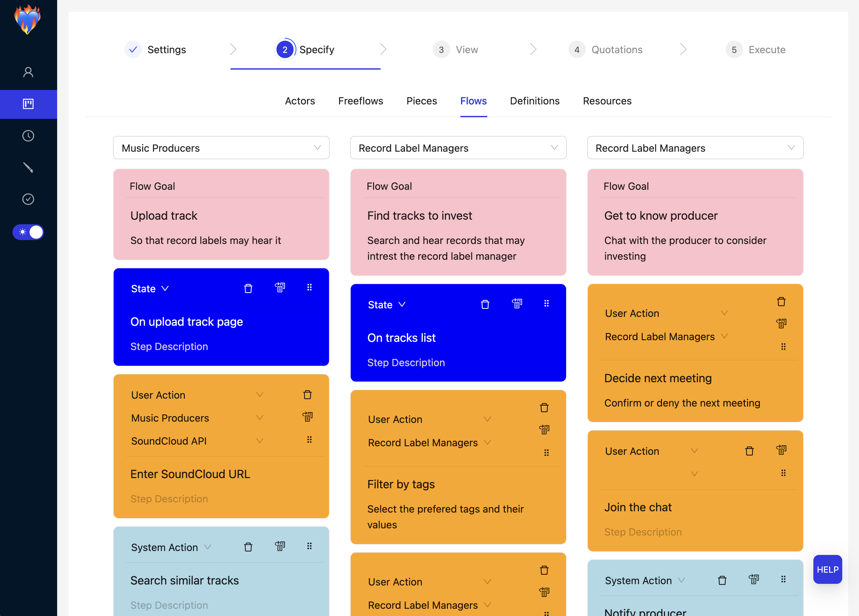The width and height of the screenshot is (859, 616).
Task: Click the drag handle on 'Decide next meeting'
Action: click(x=783, y=346)
